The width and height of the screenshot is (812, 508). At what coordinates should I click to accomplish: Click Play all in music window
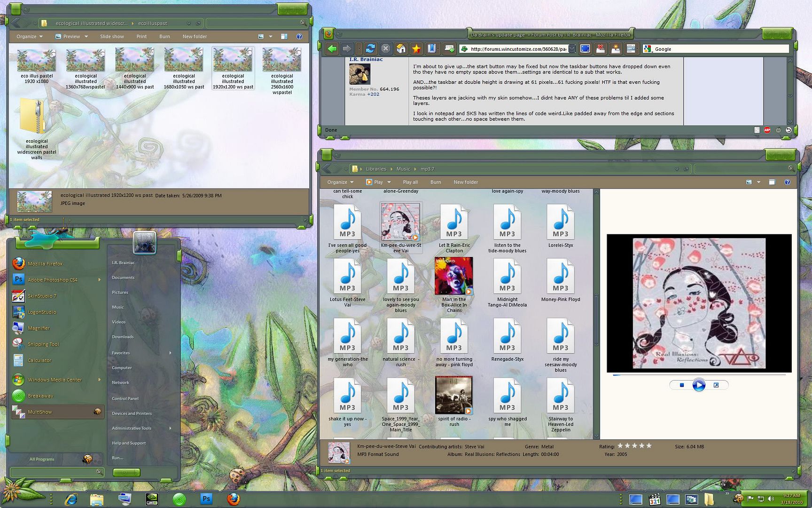pyautogui.click(x=410, y=182)
